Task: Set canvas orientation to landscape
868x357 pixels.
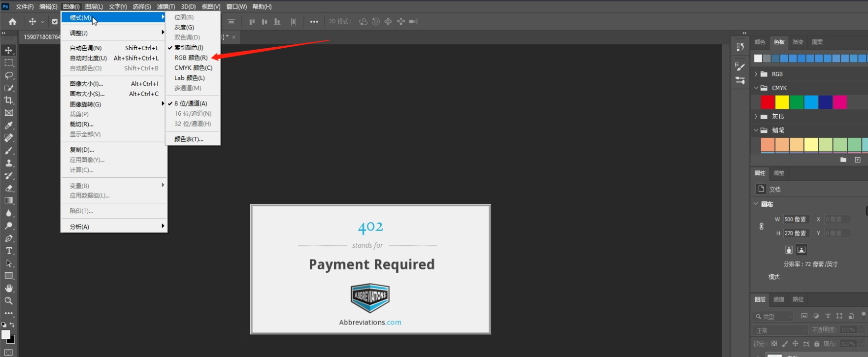Action: (801, 250)
